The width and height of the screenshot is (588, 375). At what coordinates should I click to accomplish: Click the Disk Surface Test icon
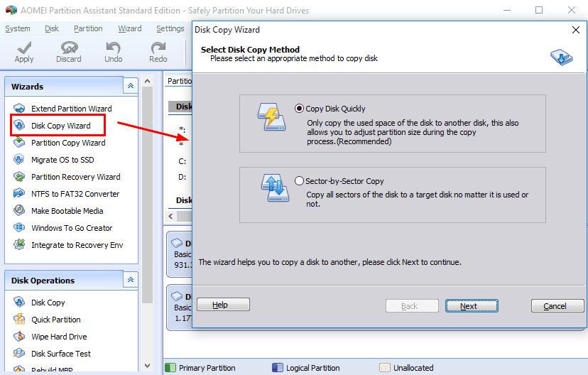[19, 353]
